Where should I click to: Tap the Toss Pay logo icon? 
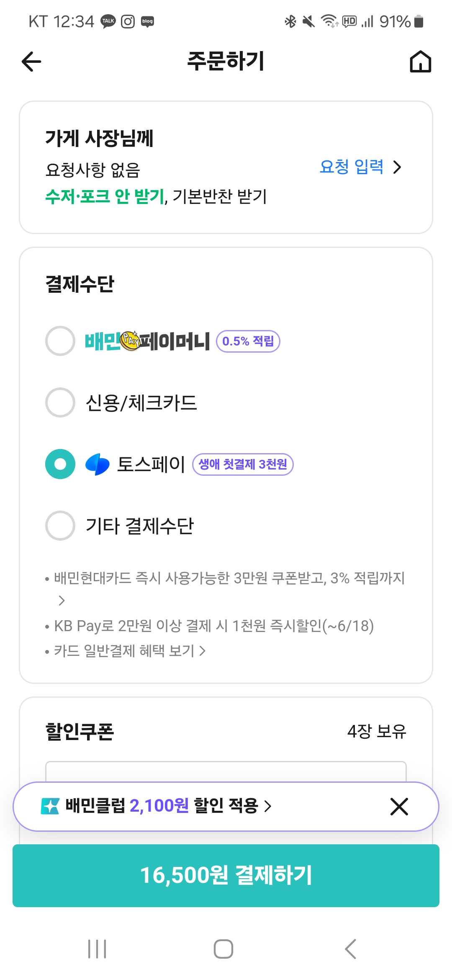[x=98, y=464]
